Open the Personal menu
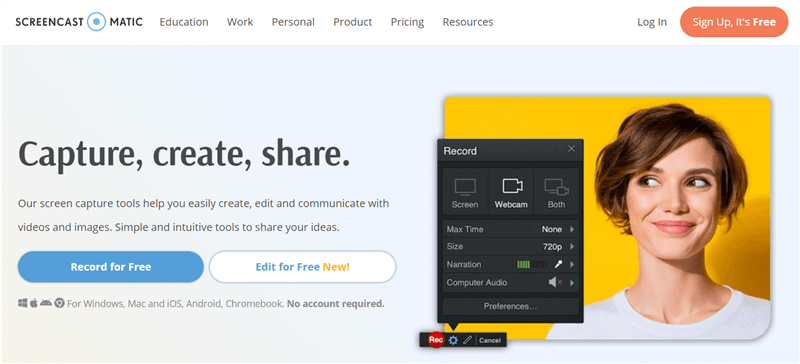 [293, 22]
